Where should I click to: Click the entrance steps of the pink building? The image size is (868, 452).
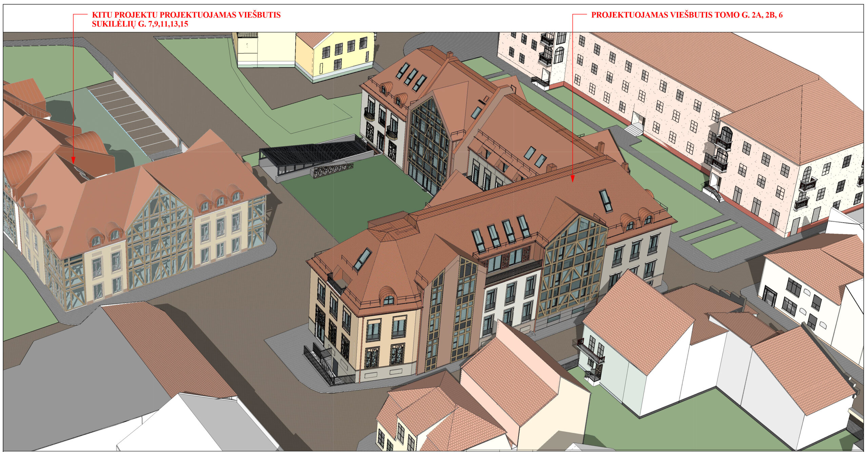point(634,129)
